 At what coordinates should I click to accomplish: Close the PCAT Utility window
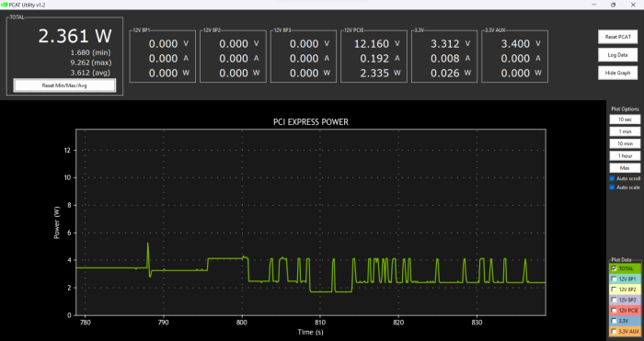coord(633,5)
